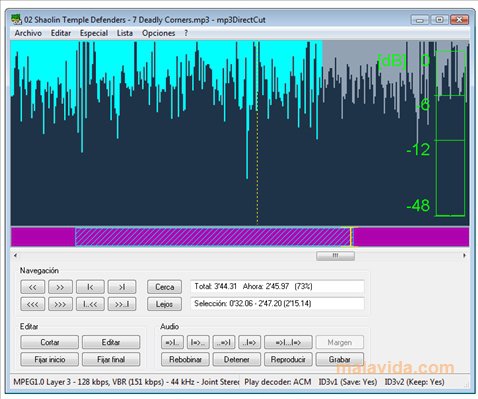478x399 pixels.
Task: Click the >>..I navigation button
Action: pos(122,304)
